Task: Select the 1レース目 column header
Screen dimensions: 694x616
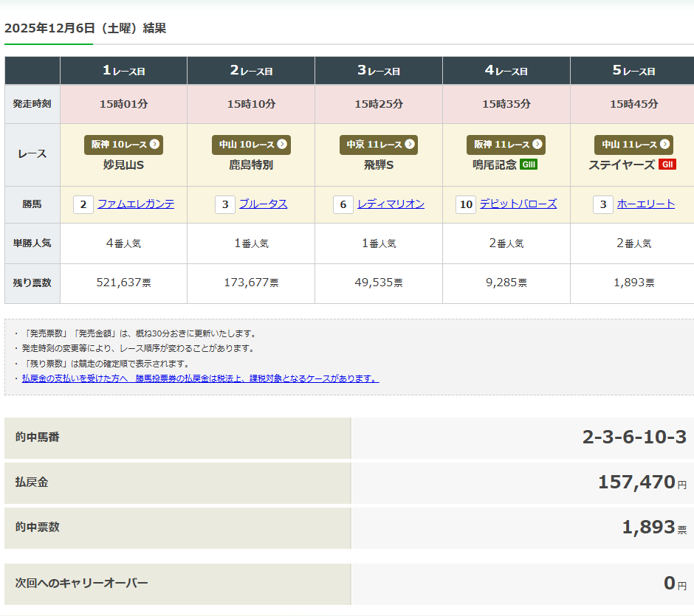Action: click(x=123, y=71)
